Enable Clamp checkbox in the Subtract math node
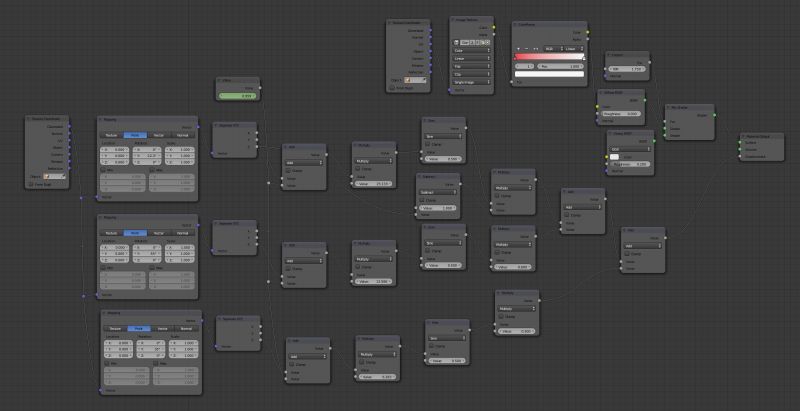This screenshot has height=411, width=800. coord(421,200)
